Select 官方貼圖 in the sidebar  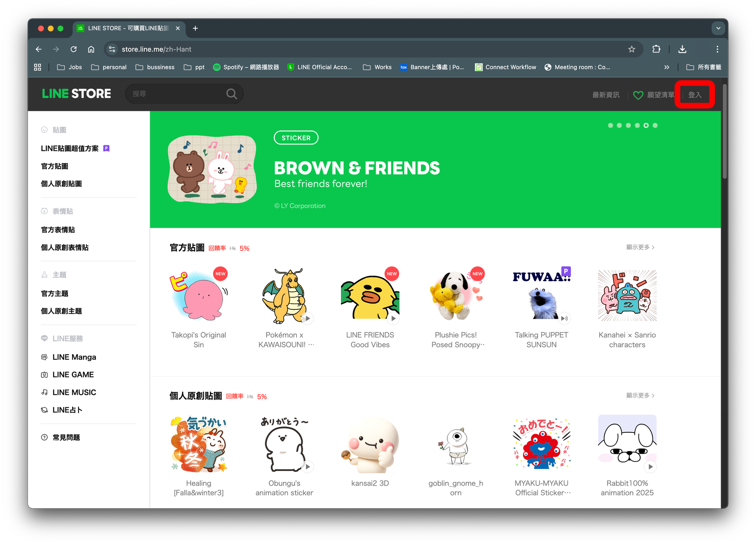[x=54, y=166]
